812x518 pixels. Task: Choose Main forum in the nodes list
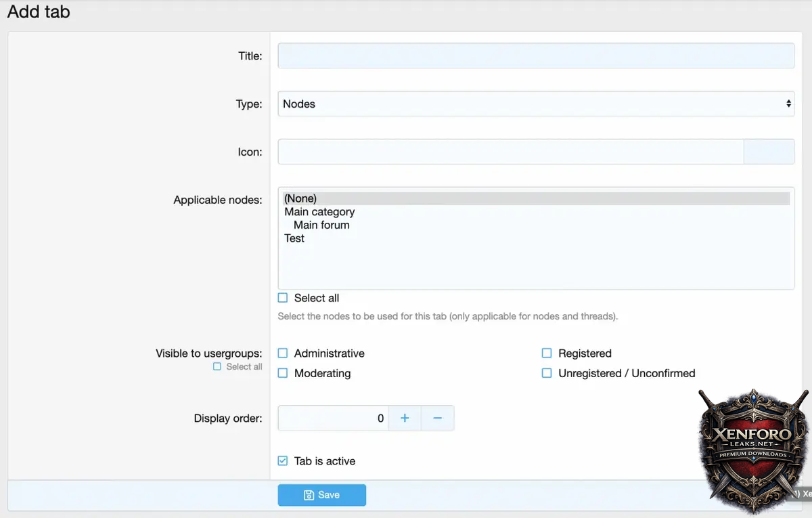coord(321,225)
